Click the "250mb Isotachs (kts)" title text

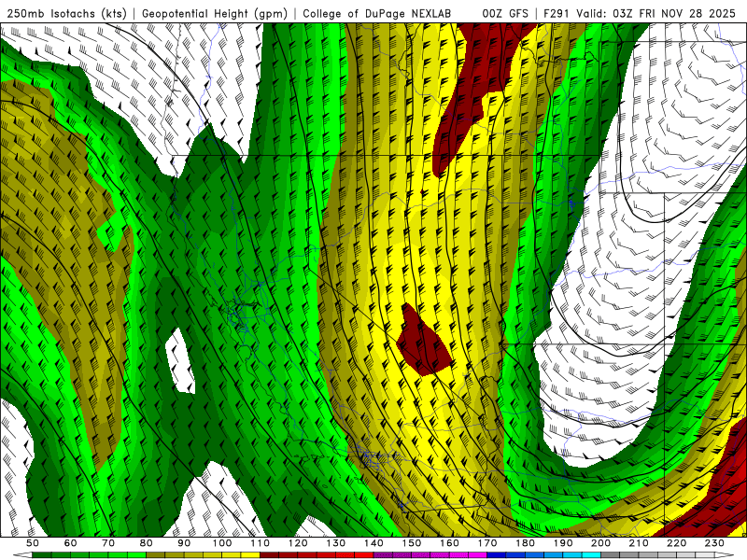(66, 14)
